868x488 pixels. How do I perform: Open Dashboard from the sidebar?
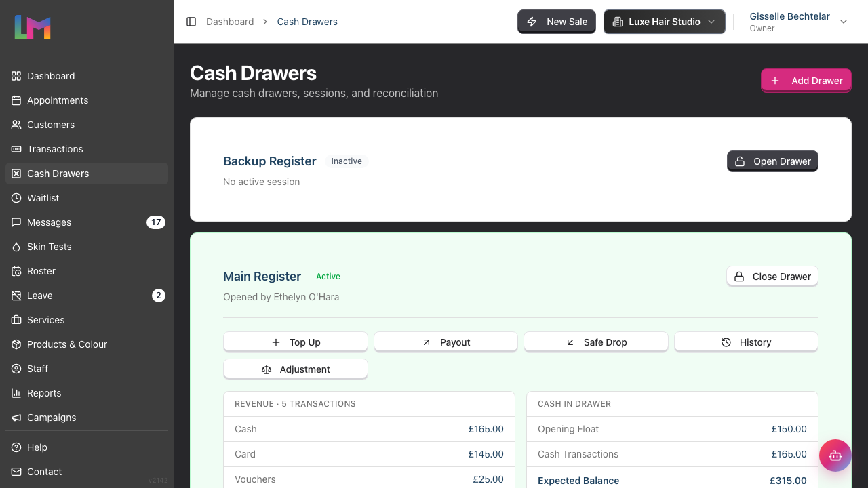pos(87,76)
